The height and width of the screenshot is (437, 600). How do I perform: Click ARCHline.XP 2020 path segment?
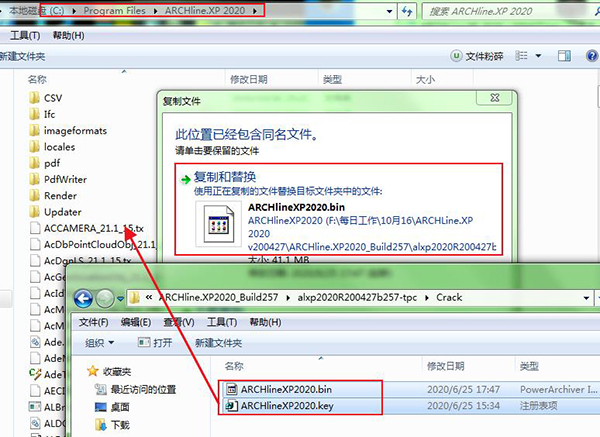click(x=205, y=11)
